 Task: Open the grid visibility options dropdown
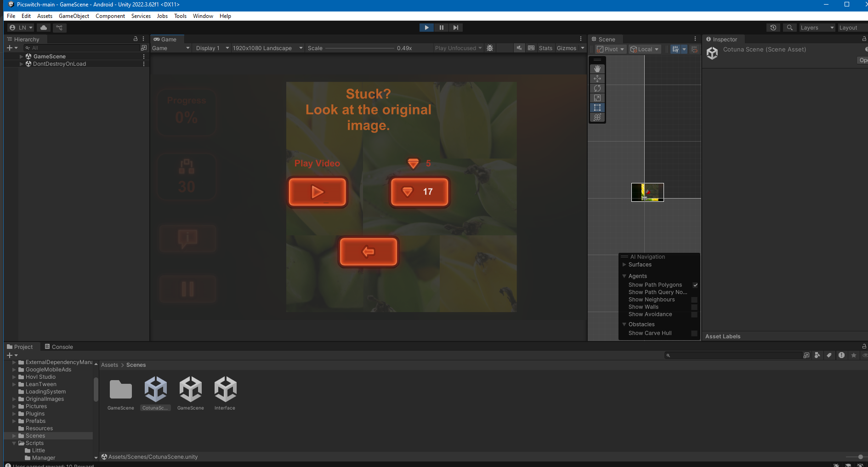(x=684, y=49)
